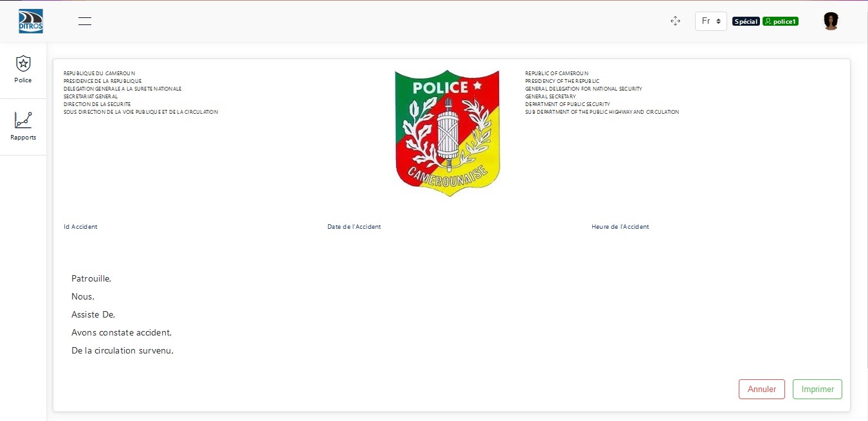Click the Avons constate accident text
The width and height of the screenshot is (868, 421).
(x=122, y=333)
